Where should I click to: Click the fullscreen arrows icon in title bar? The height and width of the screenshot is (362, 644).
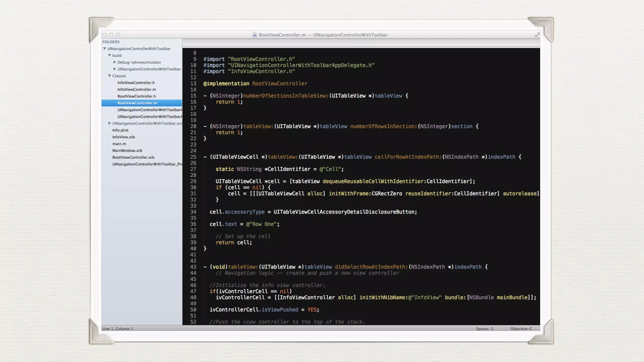(537, 35)
